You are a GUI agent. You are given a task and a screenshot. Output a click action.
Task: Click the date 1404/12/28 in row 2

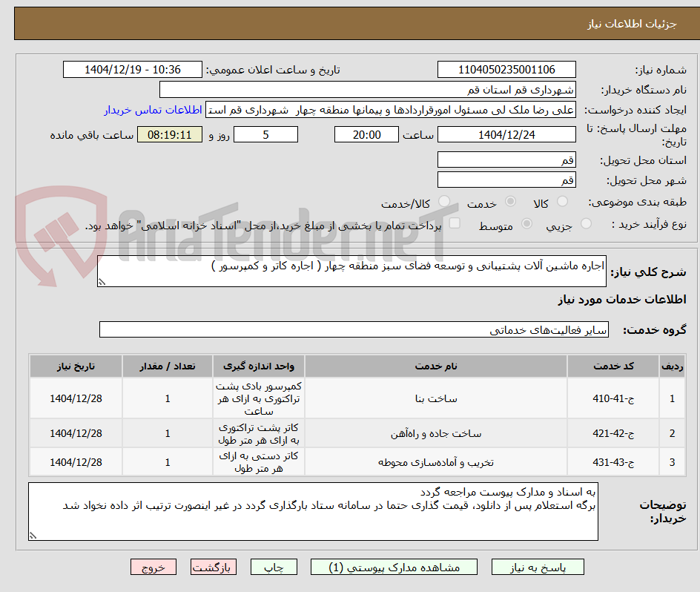pyautogui.click(x=76, y=433)
